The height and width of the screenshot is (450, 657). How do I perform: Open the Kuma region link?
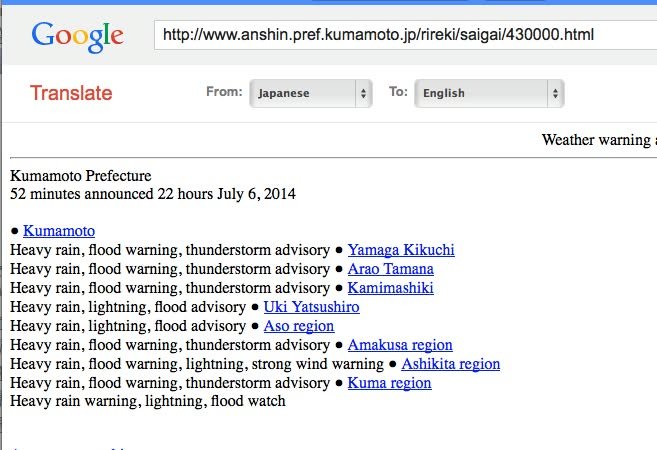tap(389, 383)
